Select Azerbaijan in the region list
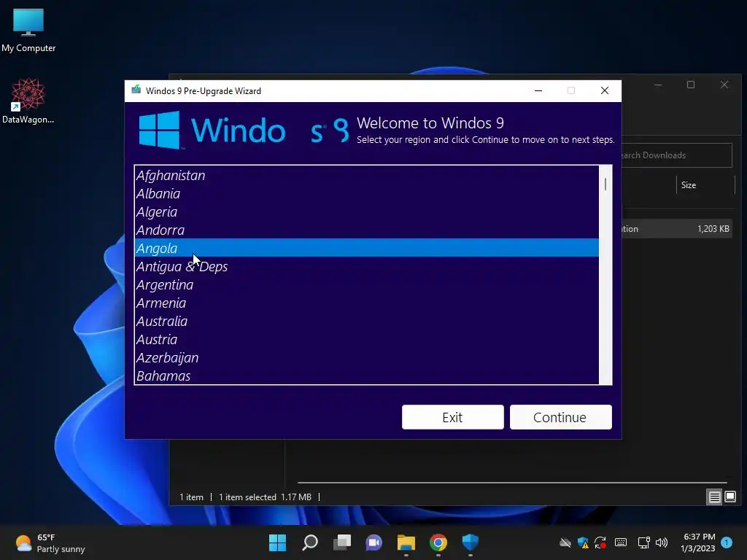This screenshot has height=560, width=747. coord(366,357)
